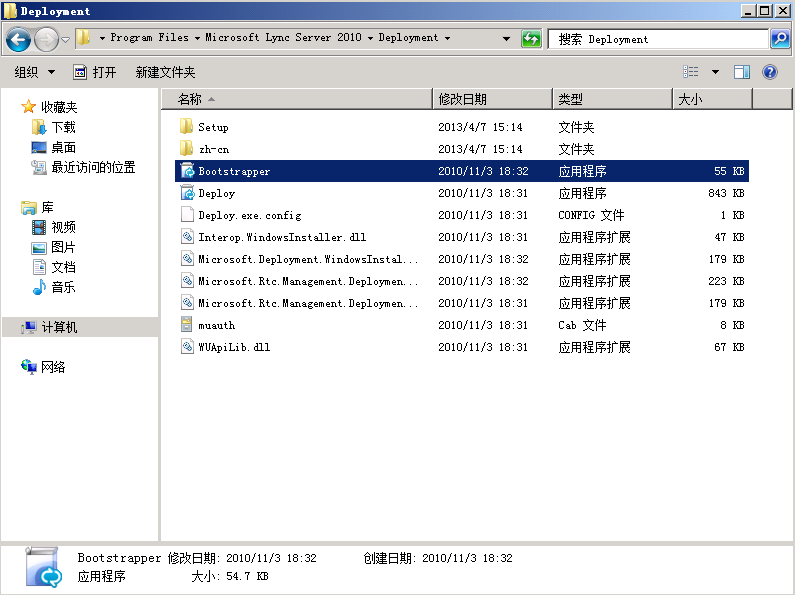This screenshot has width=795, height=595.
Task: Click the zh-cn folder name
Action: pos(214,149)
